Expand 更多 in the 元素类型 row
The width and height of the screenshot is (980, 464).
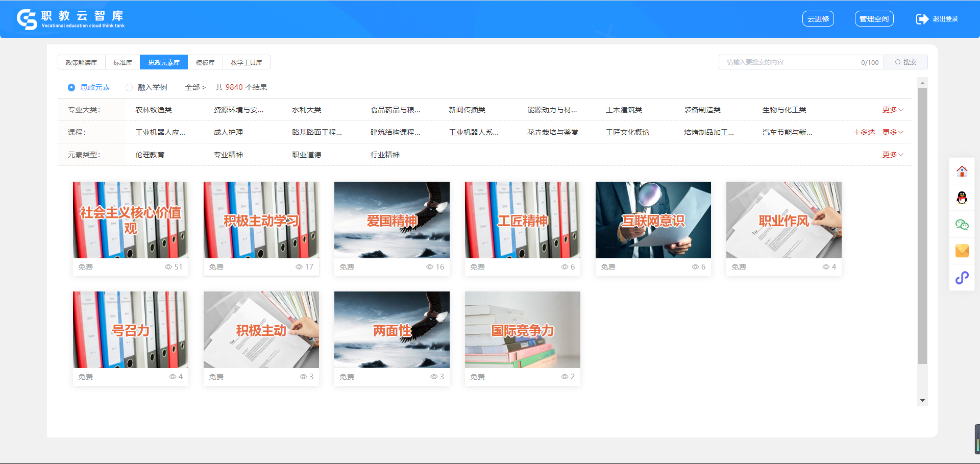click(x=892, y=155)
